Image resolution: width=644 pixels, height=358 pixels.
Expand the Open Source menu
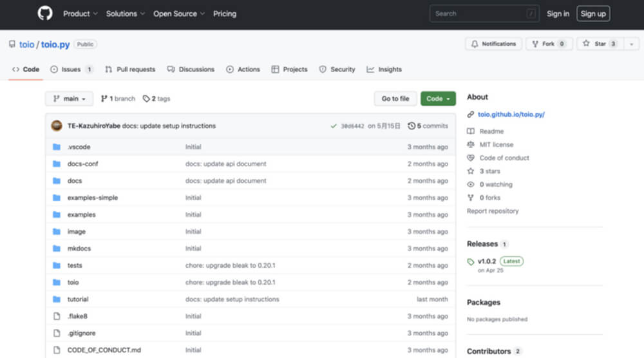tap(178, 14)
